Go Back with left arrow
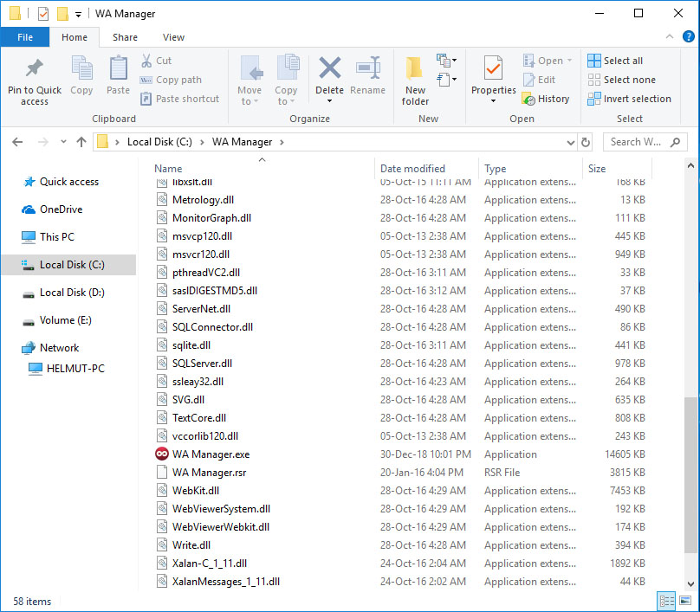This screenshot has height=612, width=700. pyautogui.click(x=17, y=142)
